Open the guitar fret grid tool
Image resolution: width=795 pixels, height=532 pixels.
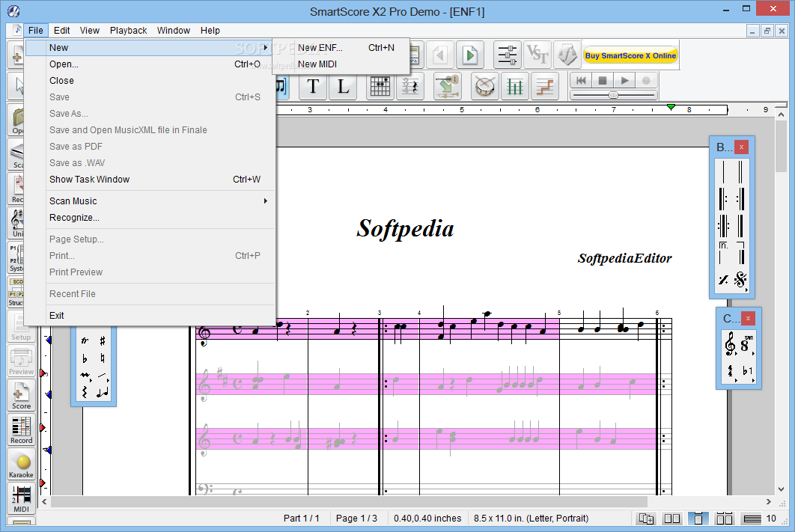(x=380, y=87)
